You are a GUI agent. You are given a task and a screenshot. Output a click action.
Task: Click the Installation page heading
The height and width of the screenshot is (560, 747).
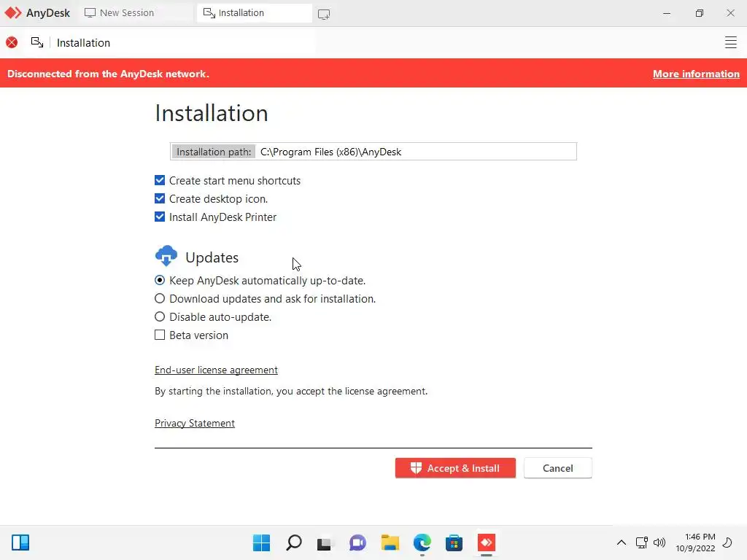click(212, 113)
